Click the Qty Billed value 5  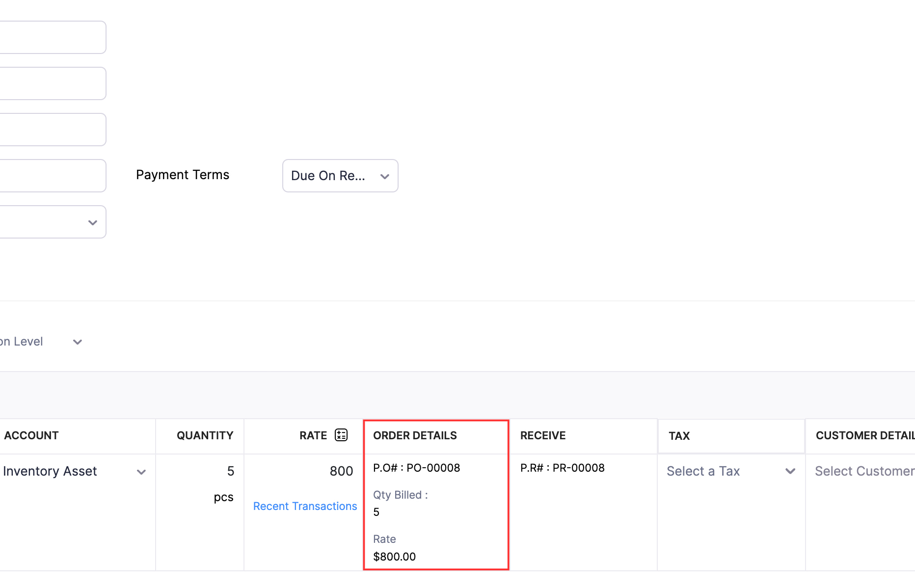pos(376,511)
